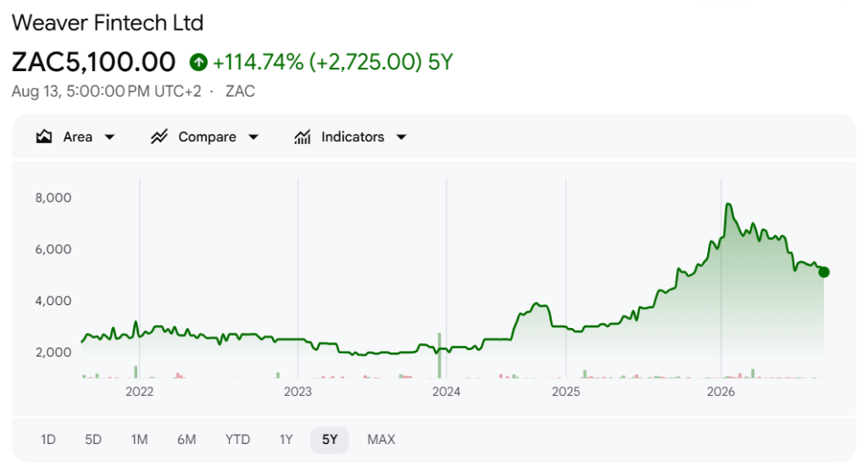The width and height of the screenshot is (868, 467).
Task: Click the Compare trend lines icon
Action: (159, 136)
